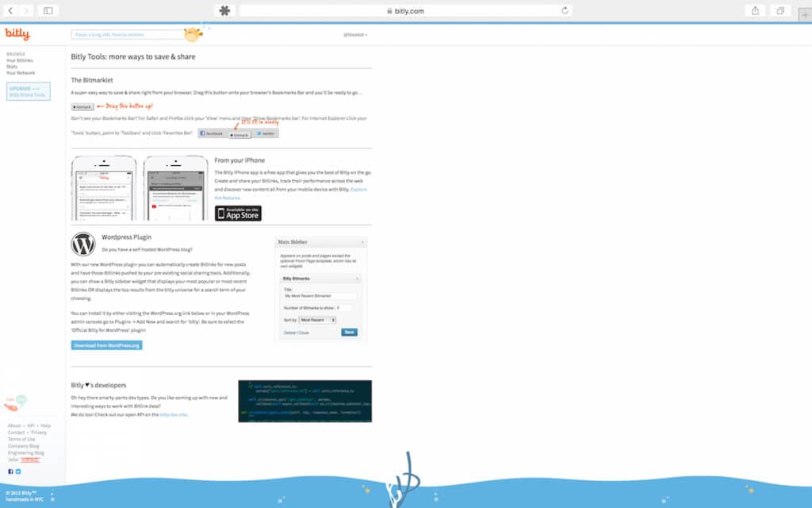Open Safari's Share button
812x508 pixels.
755,10
